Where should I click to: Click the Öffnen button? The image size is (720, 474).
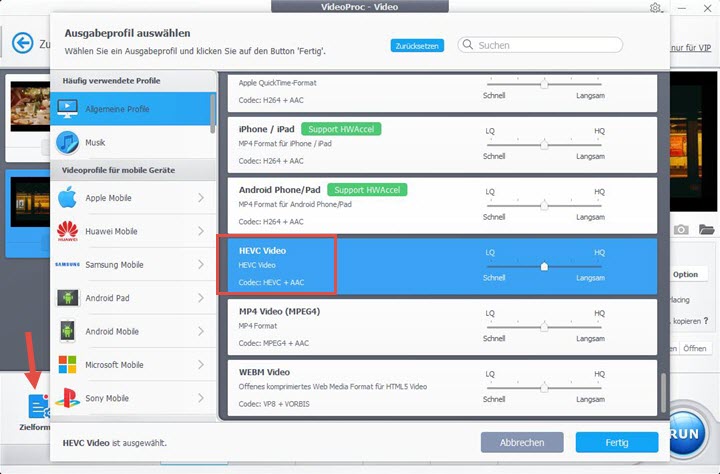[694, 348]
